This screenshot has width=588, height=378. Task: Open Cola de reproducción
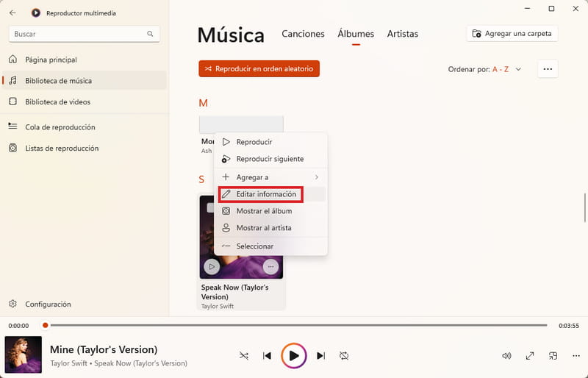(x=85, y=127)
